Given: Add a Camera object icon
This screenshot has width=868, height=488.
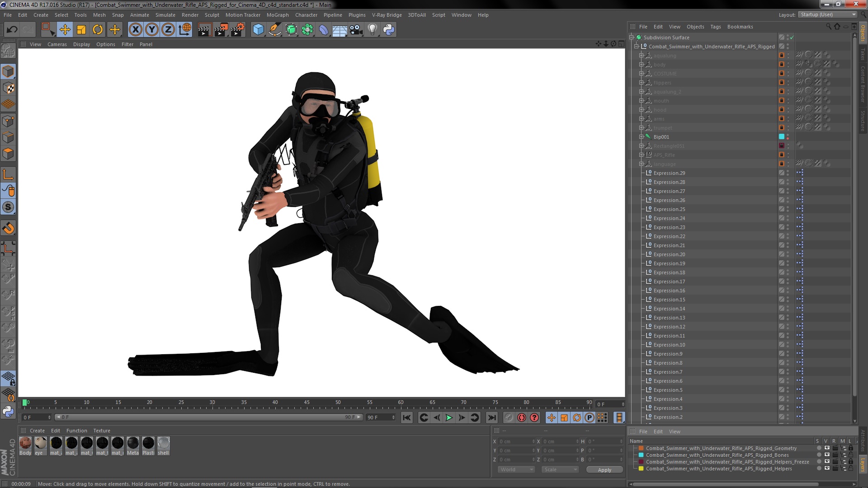Looking at the screenshot, I should (356, 30).
